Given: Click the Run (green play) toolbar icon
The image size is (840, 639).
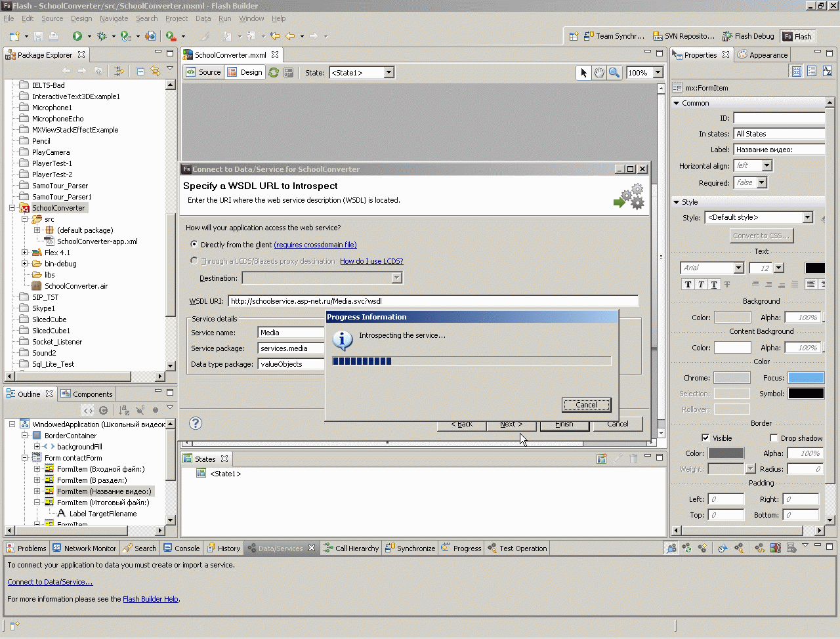Looking at the screenshot, I should tap(77, 36).
